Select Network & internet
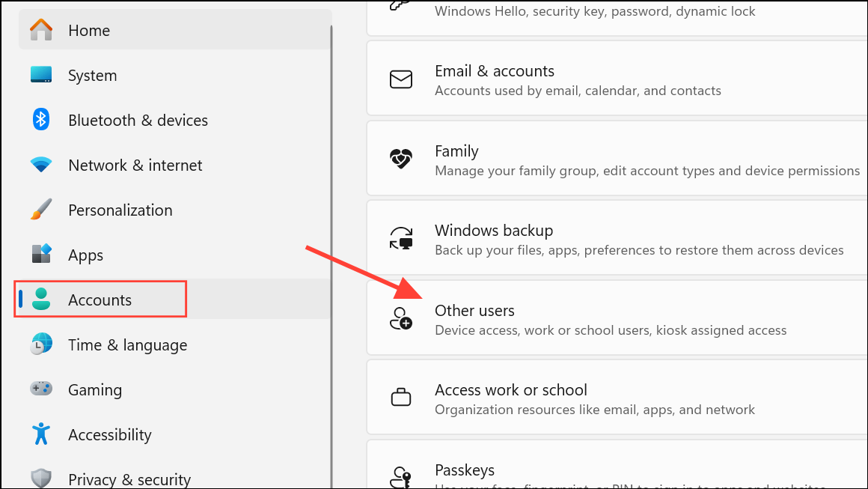Viewport: 868px width, 489px height. tap(175, 165)
